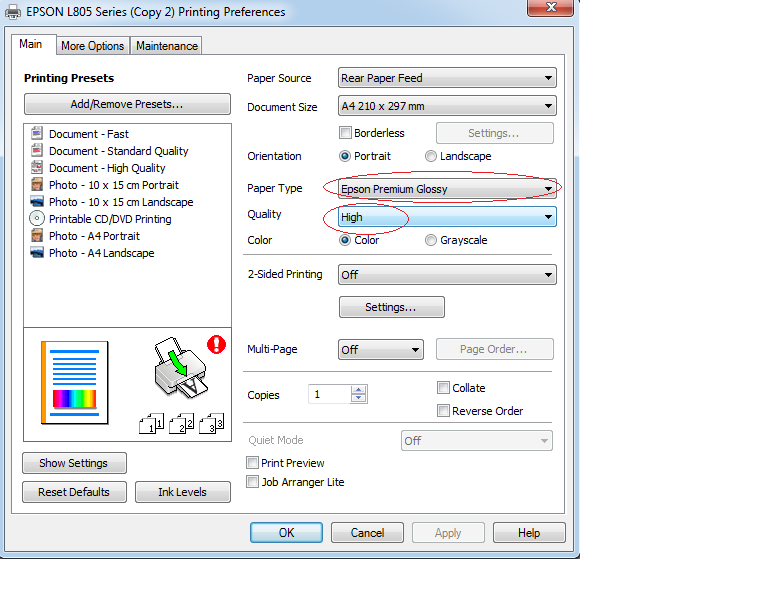Screen dimensions: 768x614
Task: Switch to the More Options tab
Action: click(92, 46)
